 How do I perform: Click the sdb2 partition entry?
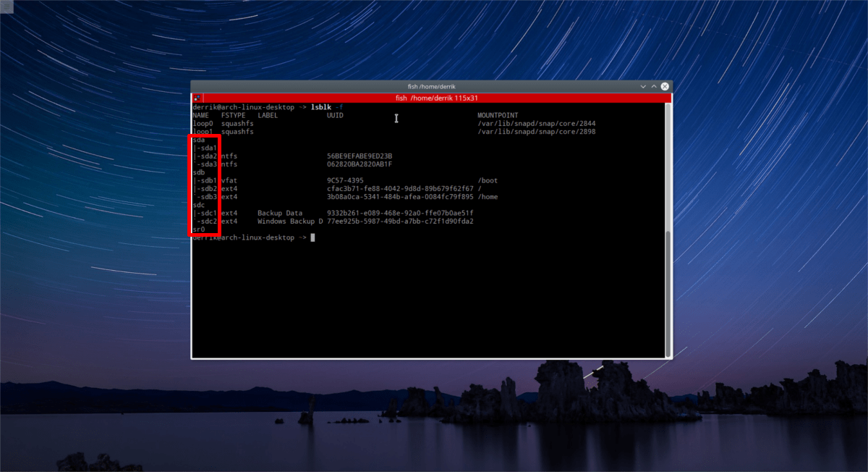207,188
